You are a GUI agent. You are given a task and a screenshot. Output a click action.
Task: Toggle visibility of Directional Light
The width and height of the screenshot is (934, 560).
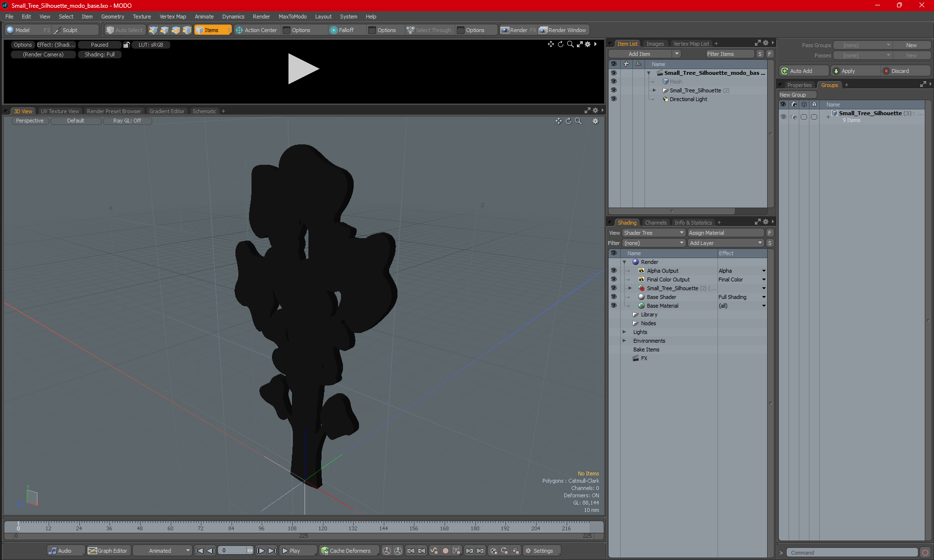tap(613, 99)
